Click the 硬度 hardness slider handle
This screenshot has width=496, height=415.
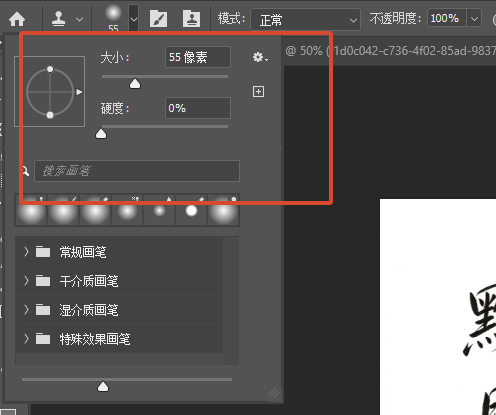tap(101, 134)
